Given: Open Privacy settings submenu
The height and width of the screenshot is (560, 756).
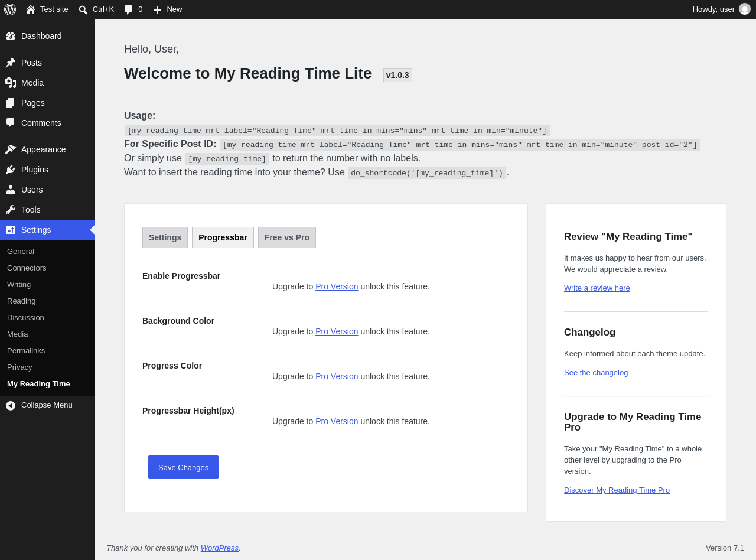Looking at the screenshot, I should coord(47,367).
